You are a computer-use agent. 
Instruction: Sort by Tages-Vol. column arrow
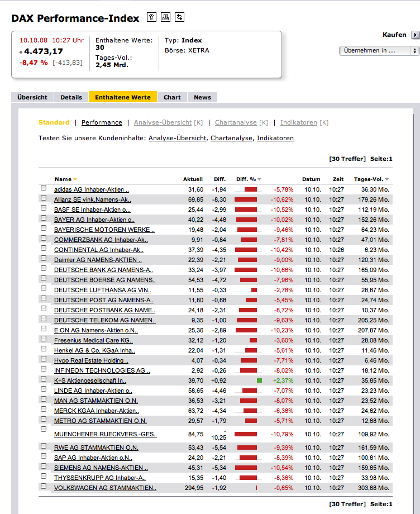coord(387,179)
